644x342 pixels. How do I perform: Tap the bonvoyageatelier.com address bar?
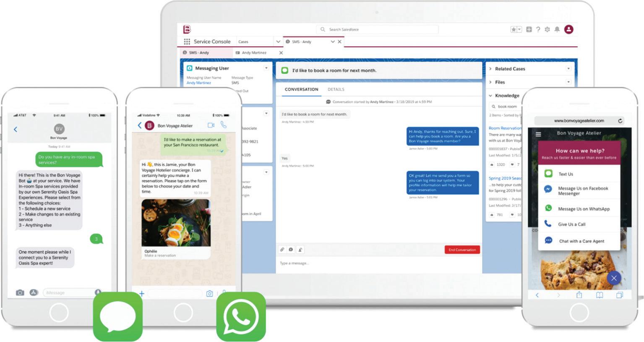click(x=579, y=121)
